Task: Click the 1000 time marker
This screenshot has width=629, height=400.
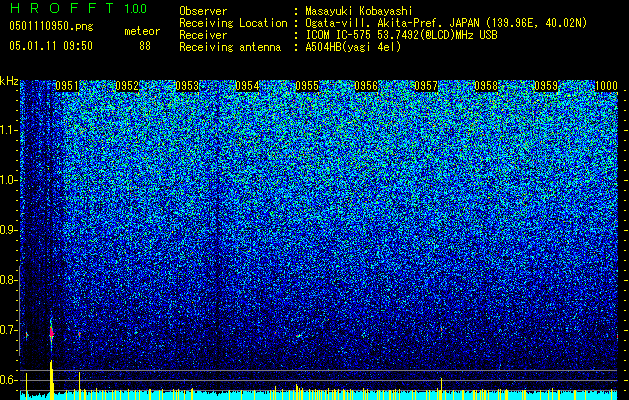Action: [x=606, y=86]
